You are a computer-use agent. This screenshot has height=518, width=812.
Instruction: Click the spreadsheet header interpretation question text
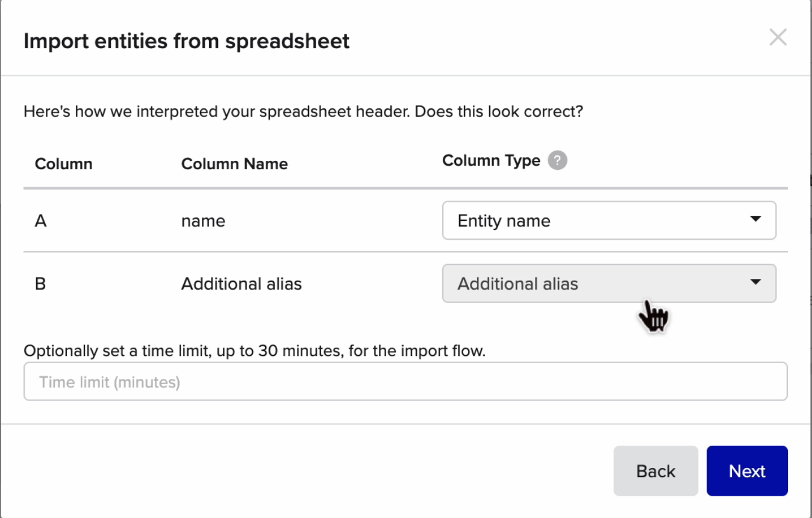tap(303, 111)
